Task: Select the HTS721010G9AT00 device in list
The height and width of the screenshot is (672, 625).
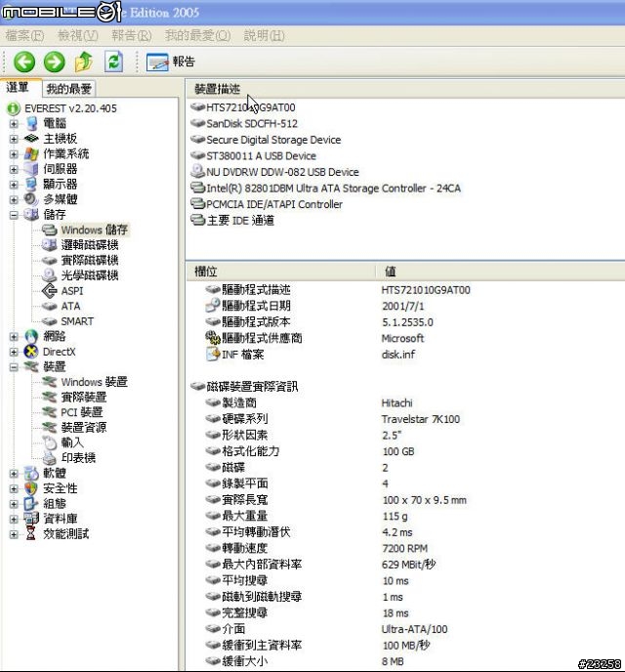Action: 251,107
